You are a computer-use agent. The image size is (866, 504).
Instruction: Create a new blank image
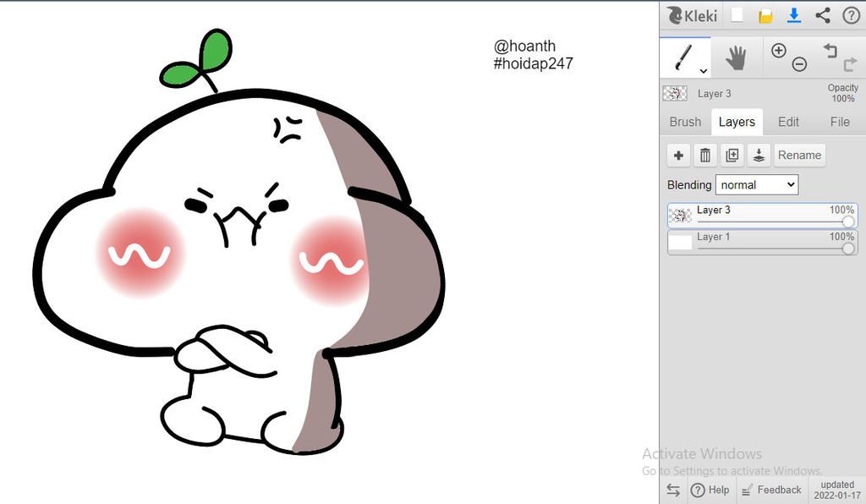pyautogui.click(x=737, y=15)
